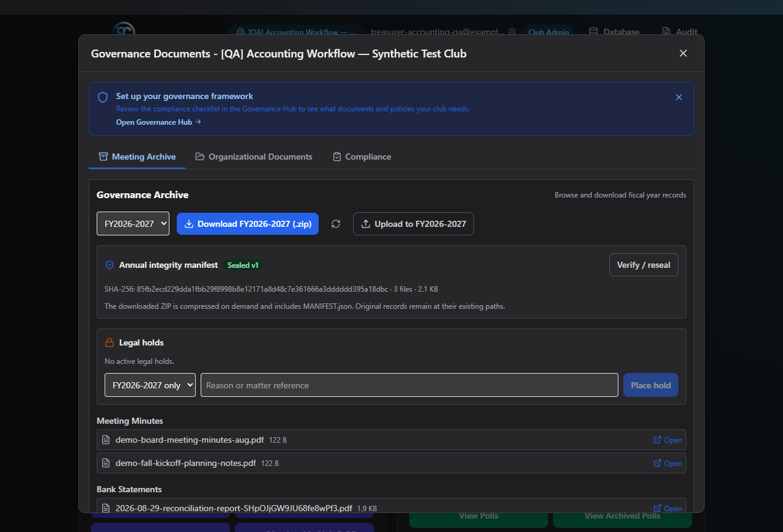Close the Governance Documents dialog
The image size is (783, 532).
[x=683, y=53]
